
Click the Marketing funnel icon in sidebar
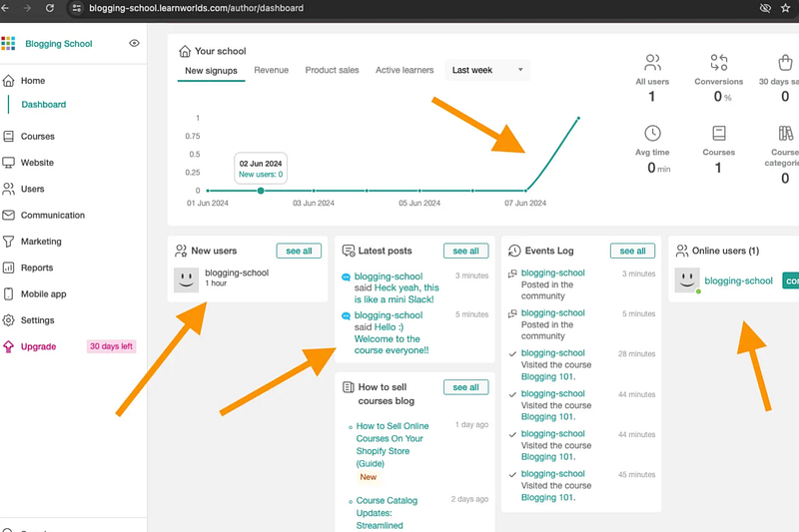8,242
